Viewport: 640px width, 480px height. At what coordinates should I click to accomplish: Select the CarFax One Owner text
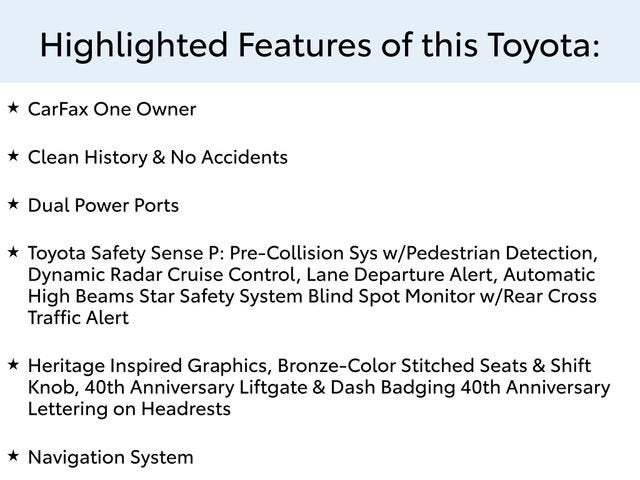click(111, 109)
